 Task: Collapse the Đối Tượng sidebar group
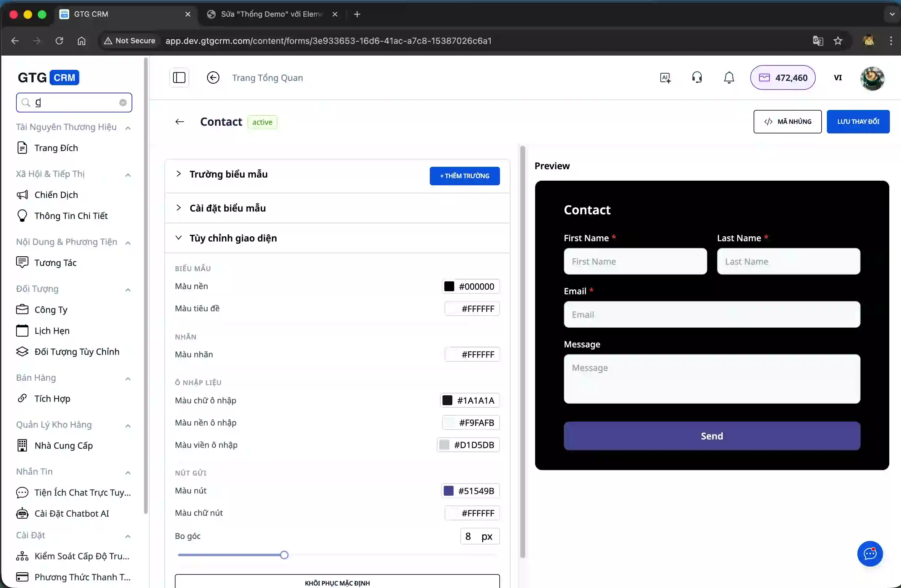[128, 290]
